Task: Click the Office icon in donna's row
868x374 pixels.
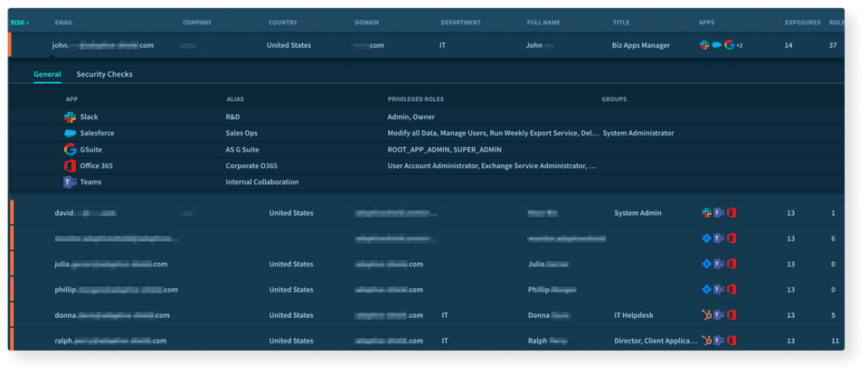Action: (x=731, y=314)
